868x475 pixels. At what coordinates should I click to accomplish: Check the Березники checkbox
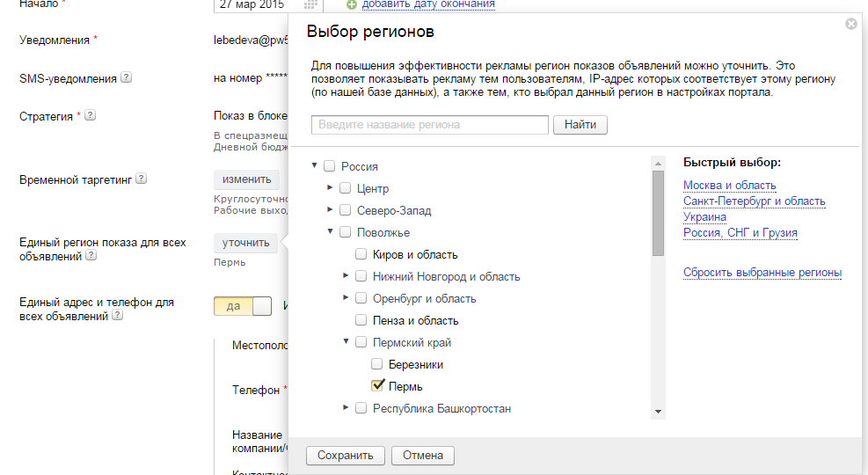click(377, 364)
